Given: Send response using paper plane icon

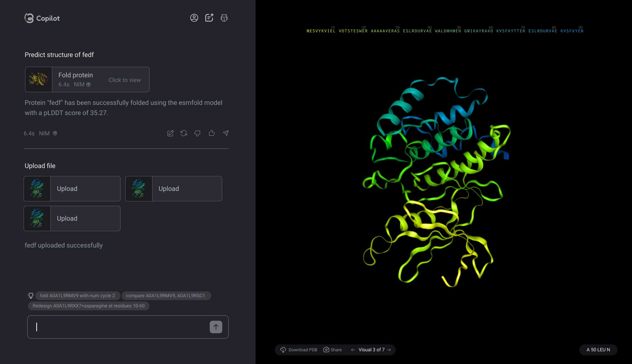Looking at the screenshot, I should click(x=226, y=133).
